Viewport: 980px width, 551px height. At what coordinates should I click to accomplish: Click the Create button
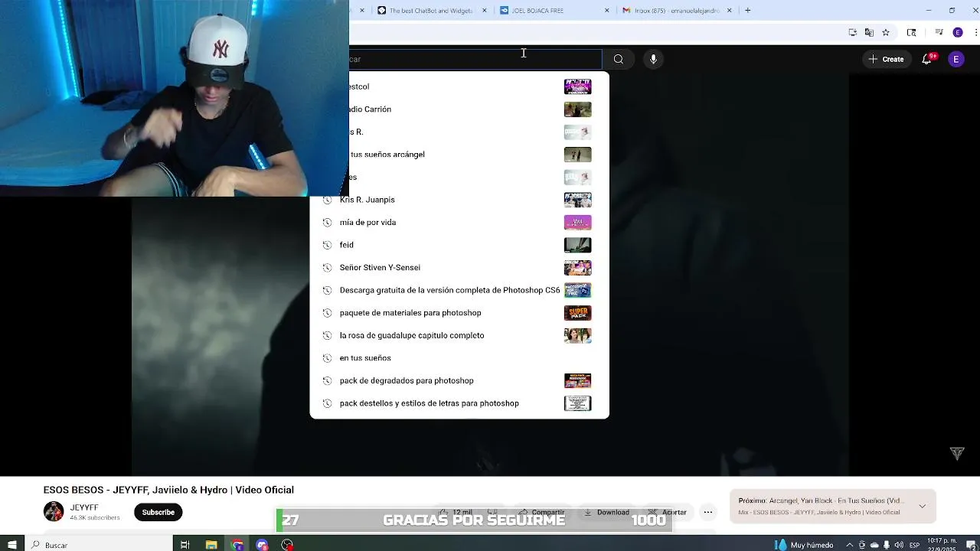pyautogui.click(x=886, y=59)
